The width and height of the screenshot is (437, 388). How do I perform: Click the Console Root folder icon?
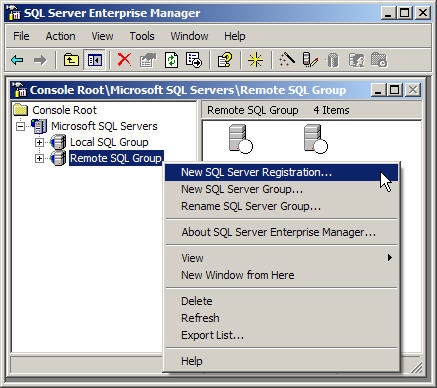point(21,110)
